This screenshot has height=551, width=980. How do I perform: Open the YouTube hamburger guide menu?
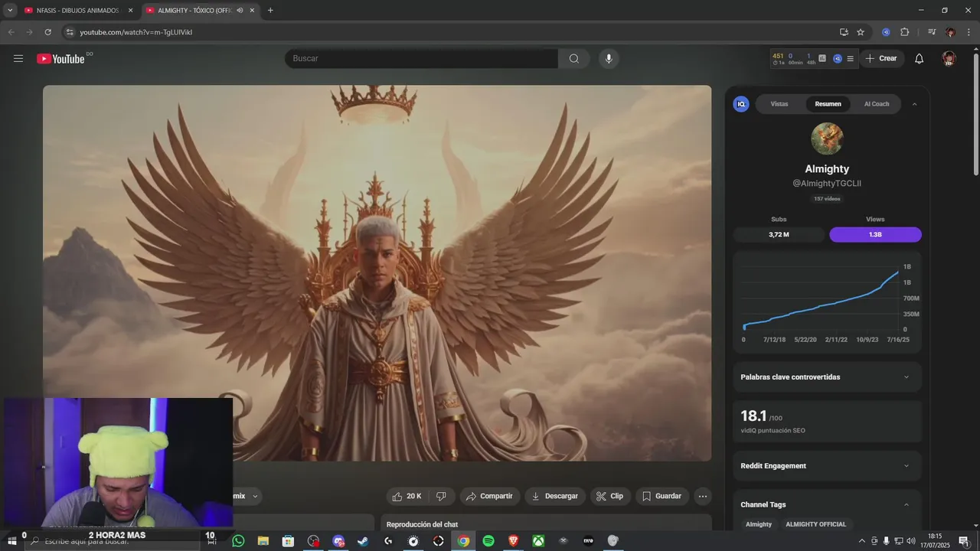pos(18,58)
